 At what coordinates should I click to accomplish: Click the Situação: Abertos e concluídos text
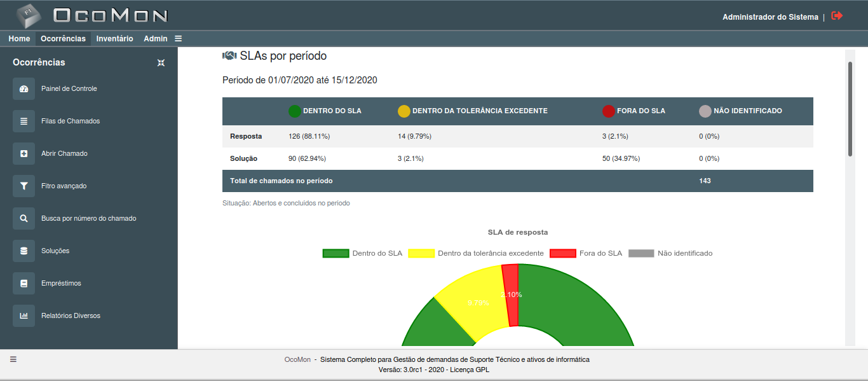286,204
